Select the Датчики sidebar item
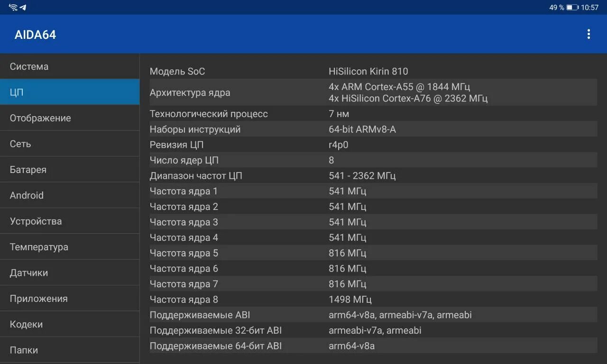 pyautogui.click(x=70, y=273)
